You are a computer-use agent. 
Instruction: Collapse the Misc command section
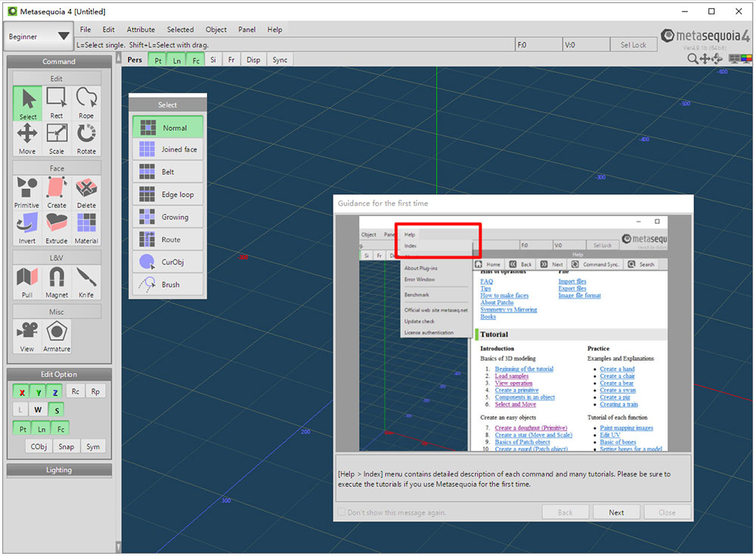point(57,312)
